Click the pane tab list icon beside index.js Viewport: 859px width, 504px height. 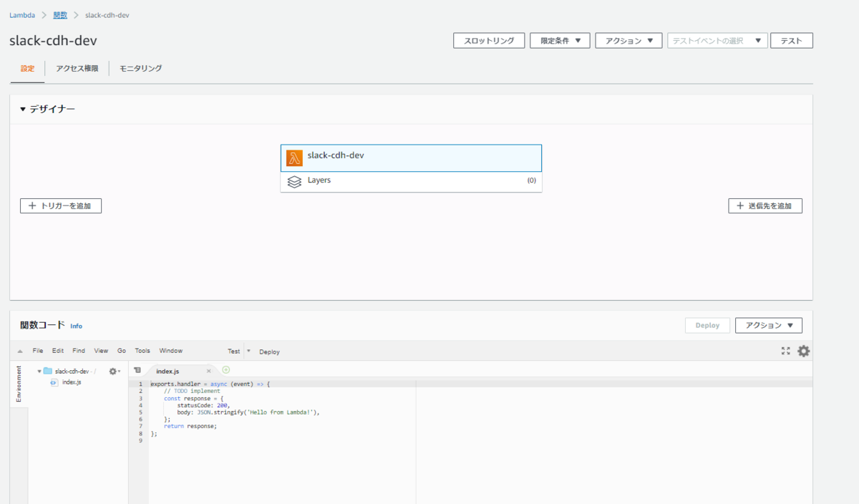[x=137, y=370]
